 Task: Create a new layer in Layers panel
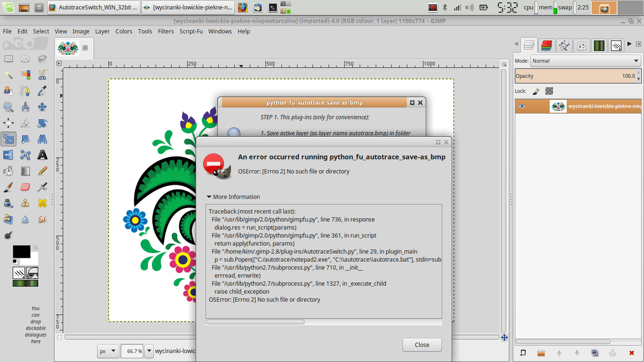(523, 353)
